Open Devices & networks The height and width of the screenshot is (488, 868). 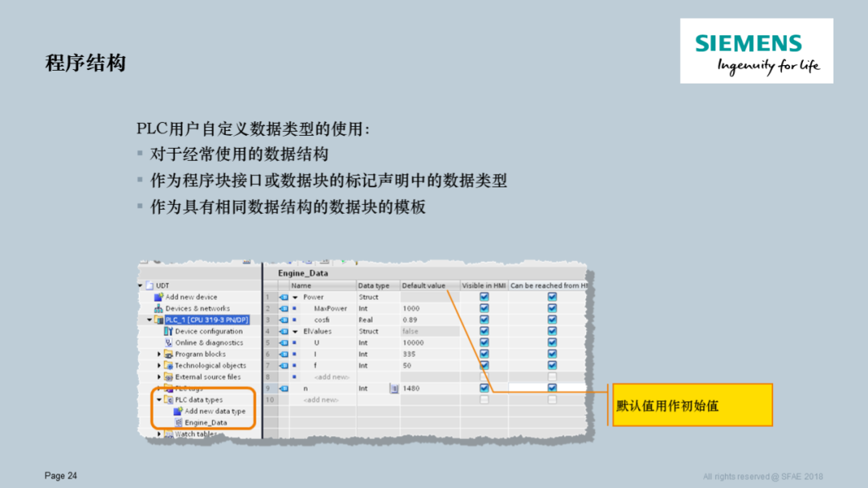click(186, 309)
